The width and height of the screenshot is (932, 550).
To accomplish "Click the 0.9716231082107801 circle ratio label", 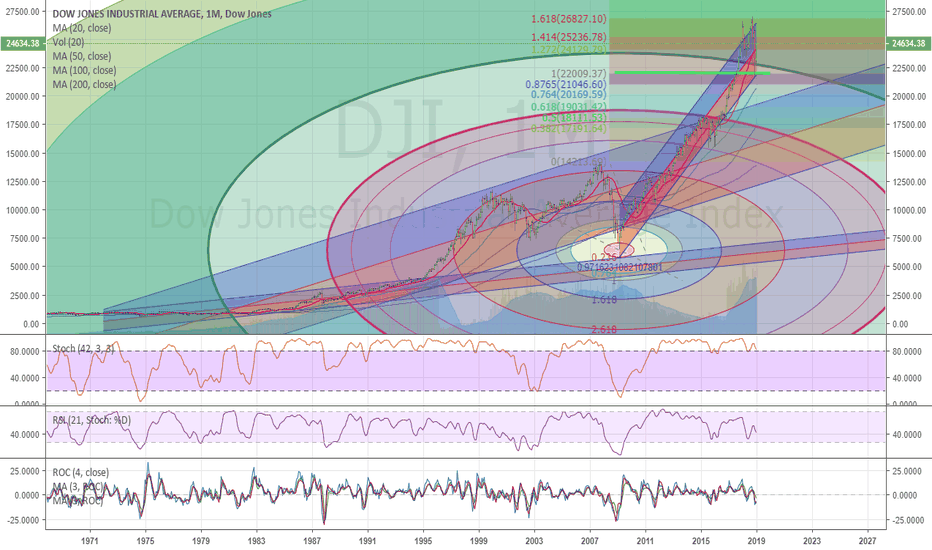I will (619, 268).
